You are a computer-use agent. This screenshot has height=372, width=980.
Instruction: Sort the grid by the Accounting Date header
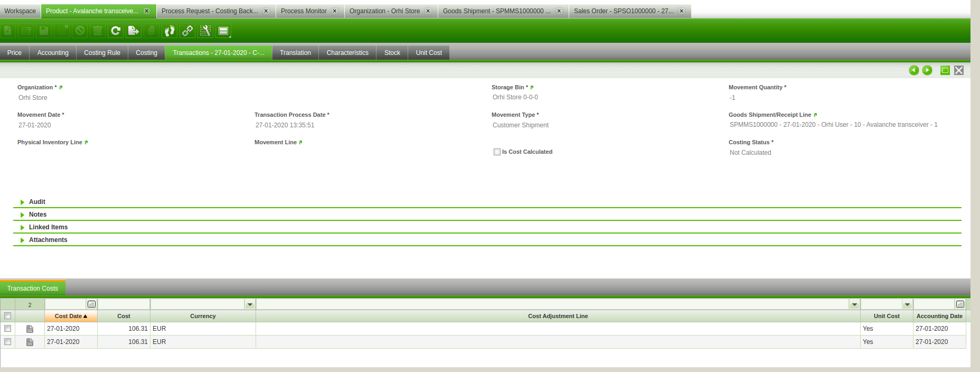[939, 316]
